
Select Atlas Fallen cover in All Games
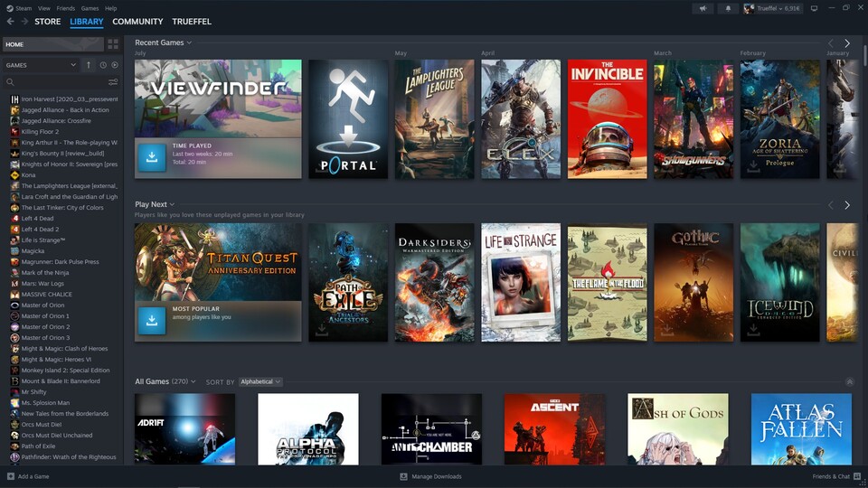(x=801, y=429)
